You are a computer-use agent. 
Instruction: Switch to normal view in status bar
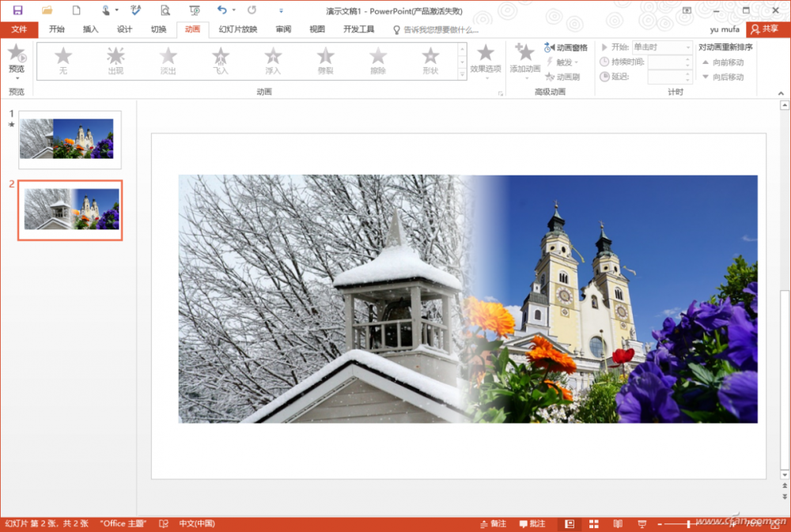pyautogui.click(x=570, y=524)
